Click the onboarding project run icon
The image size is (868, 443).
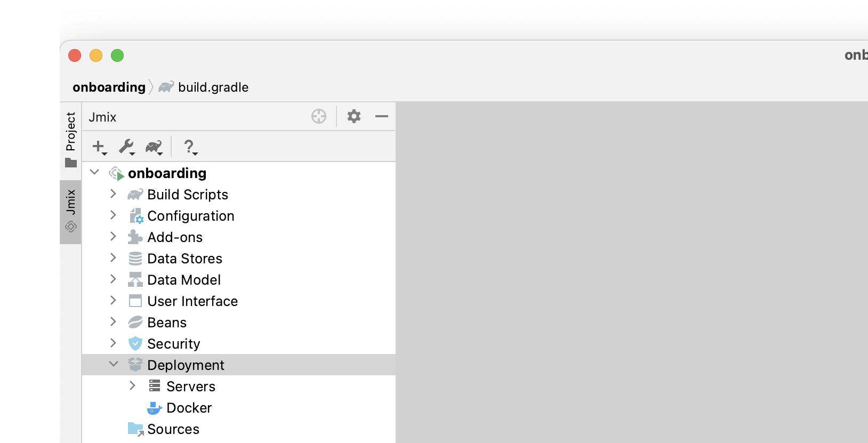point(117,173)
